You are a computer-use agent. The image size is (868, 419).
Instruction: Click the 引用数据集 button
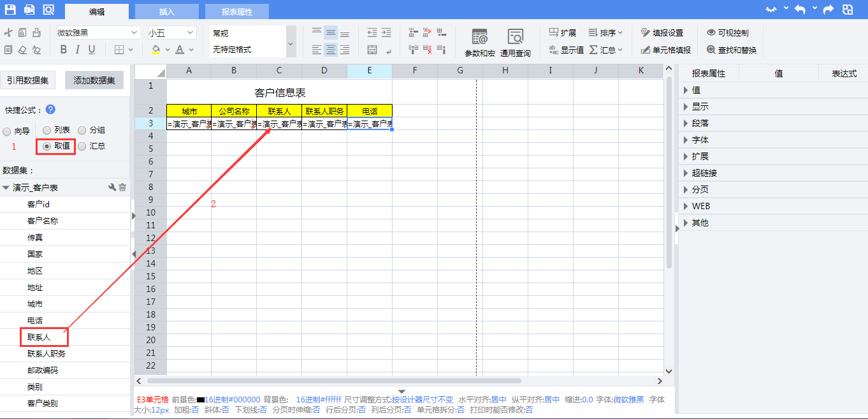(x=28, y=80)
